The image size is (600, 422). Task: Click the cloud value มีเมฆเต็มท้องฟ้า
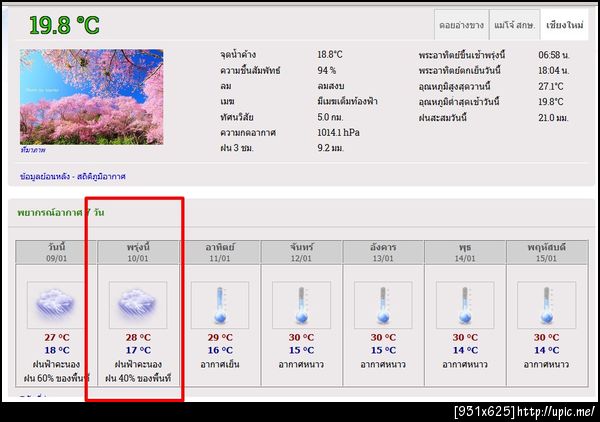click(347, 101)
